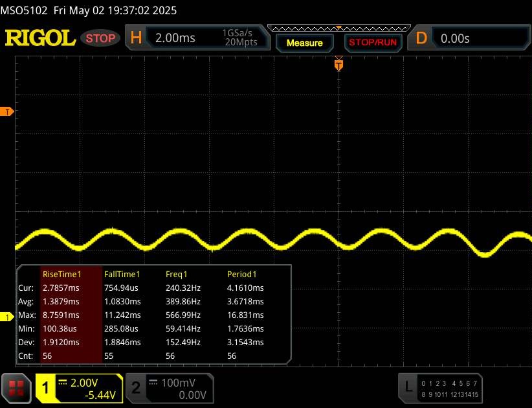Select channel 2 100mV scale value

(178, 383)
